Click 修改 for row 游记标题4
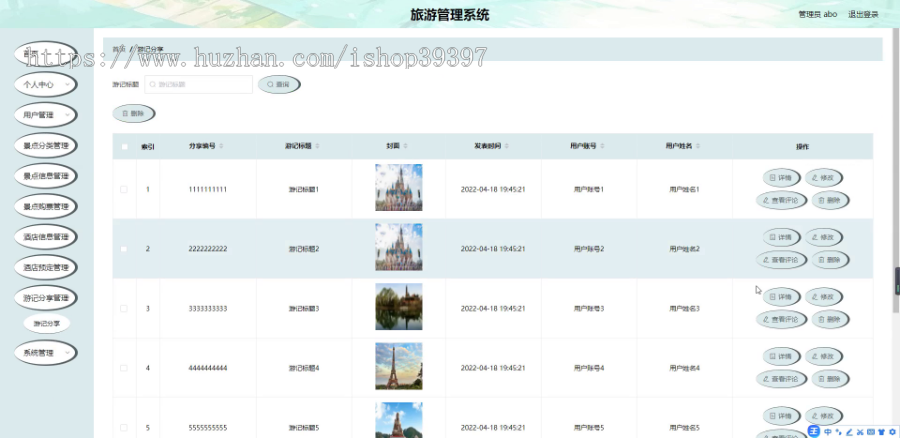The image size is (900, 438). click(824, 356)
